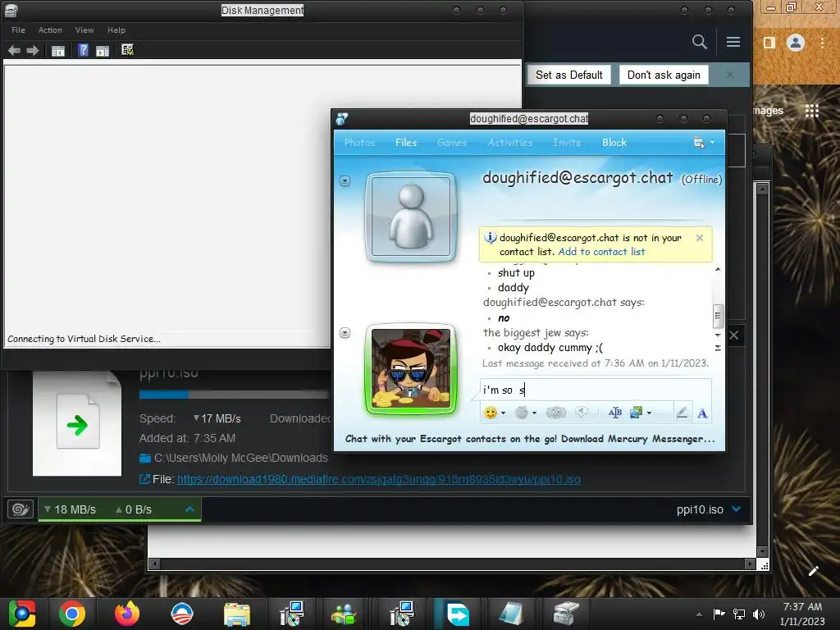Click the Add to contact list link

point(601,252)
